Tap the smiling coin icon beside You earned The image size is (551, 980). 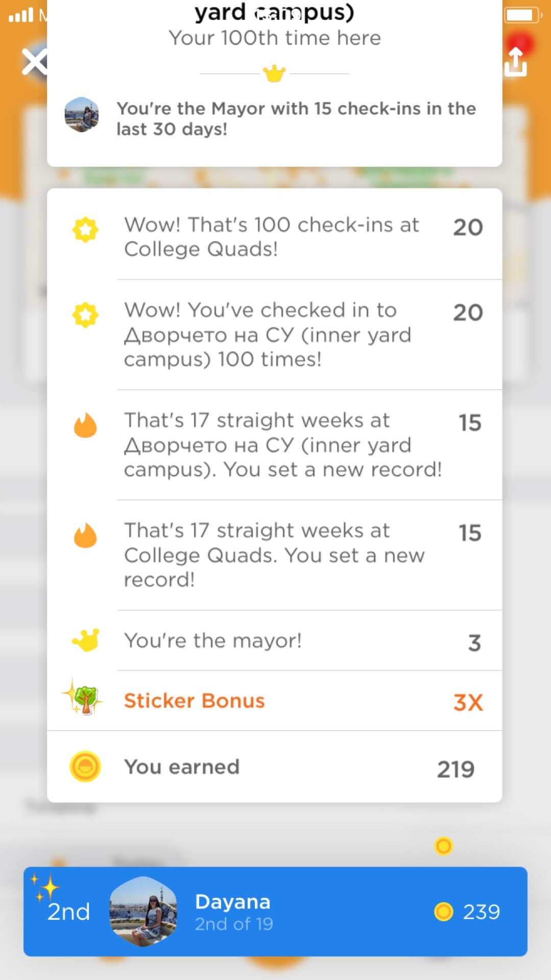pos(85,767)
